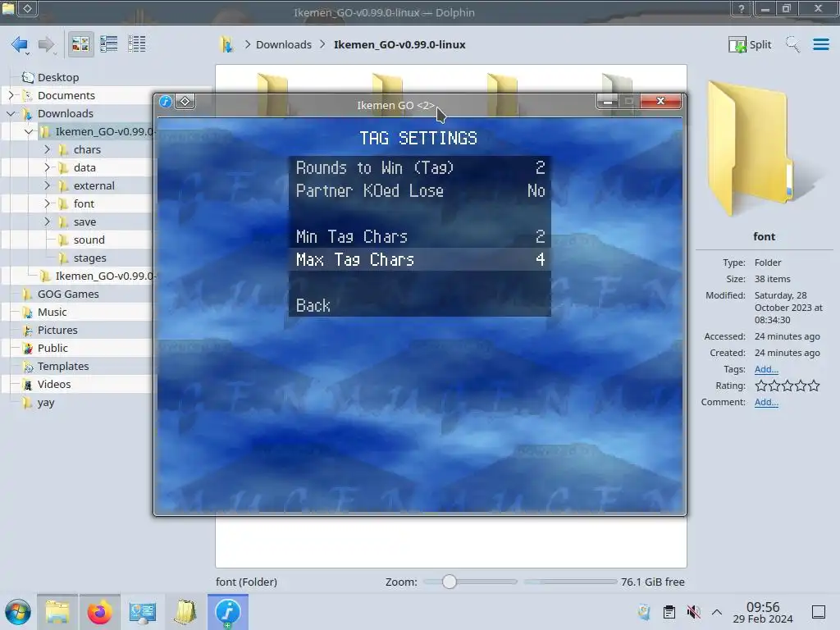Click the free disk space bar
The image size is (840, 630).
point(571,582)
